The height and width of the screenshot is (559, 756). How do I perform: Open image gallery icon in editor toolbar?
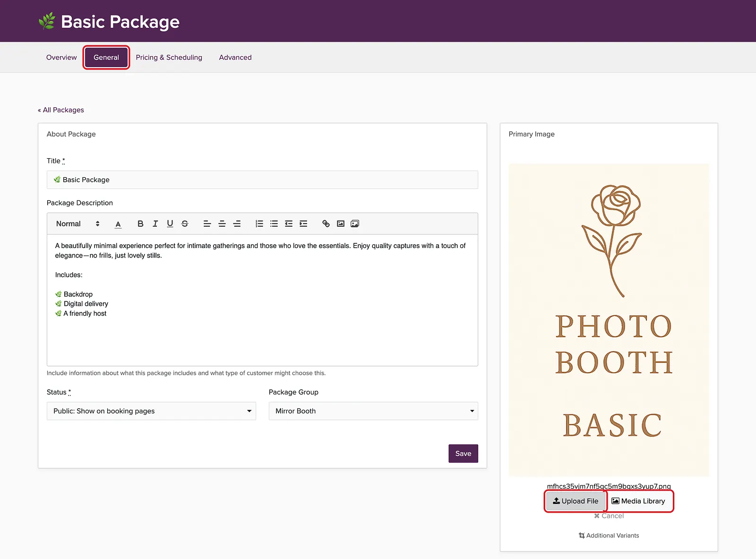(355, 224)
